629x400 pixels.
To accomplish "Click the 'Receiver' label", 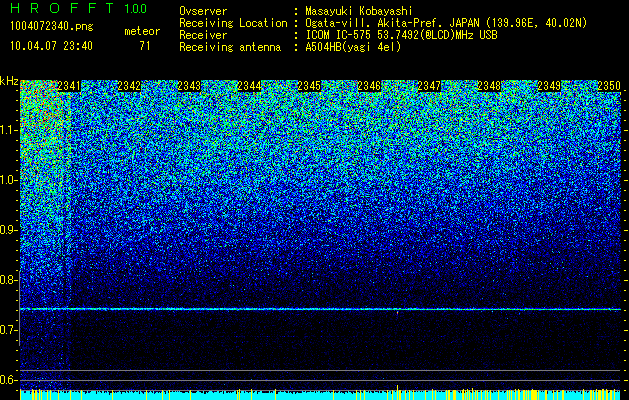I will pos(203,35).
